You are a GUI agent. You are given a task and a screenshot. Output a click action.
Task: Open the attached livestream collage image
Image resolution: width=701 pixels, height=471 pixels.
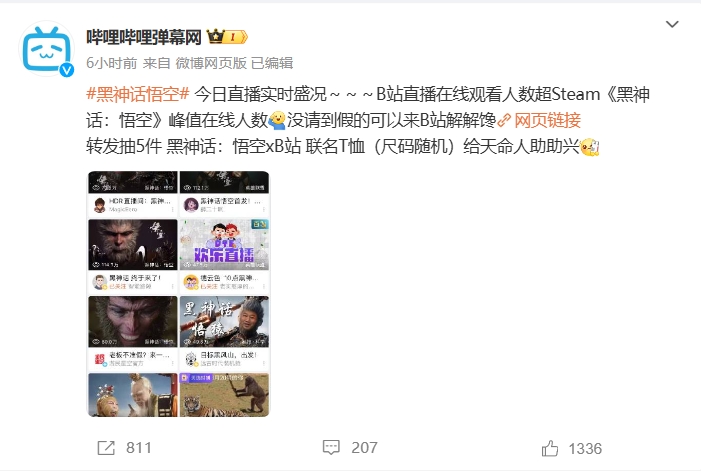(x=178, y=294)
